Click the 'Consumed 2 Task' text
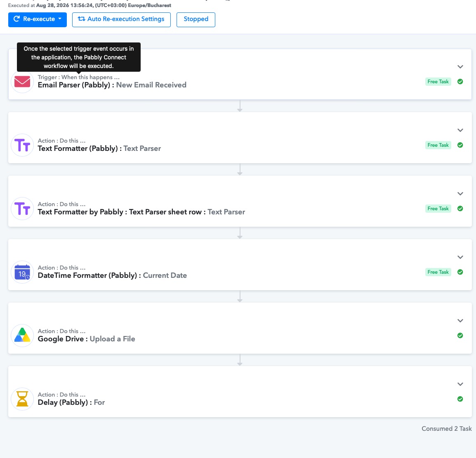The width and height of the screenshot is (476, 458). point(447,429)
